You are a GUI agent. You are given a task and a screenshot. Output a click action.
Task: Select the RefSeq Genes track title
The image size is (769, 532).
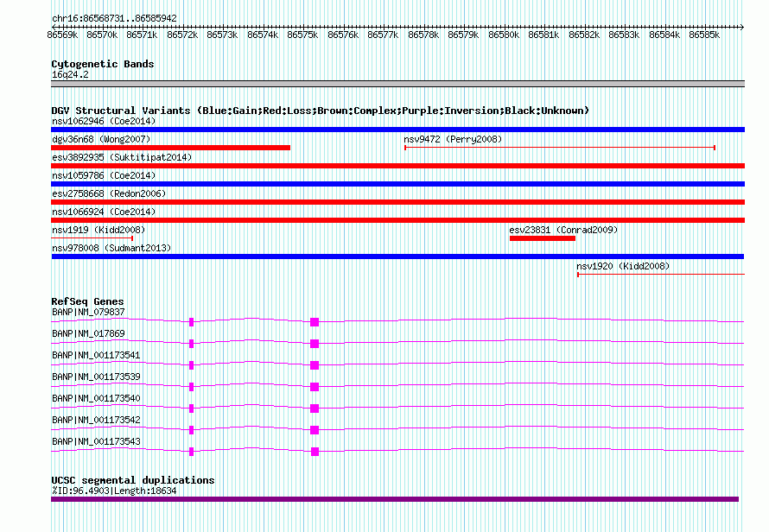(x=87, y=301)
